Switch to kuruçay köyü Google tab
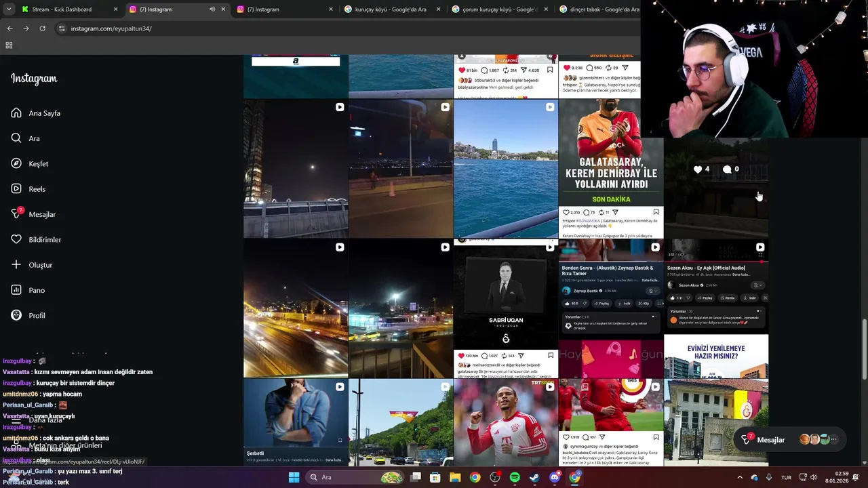The width and height of the screenshot is (868, 488). point(392,9)
